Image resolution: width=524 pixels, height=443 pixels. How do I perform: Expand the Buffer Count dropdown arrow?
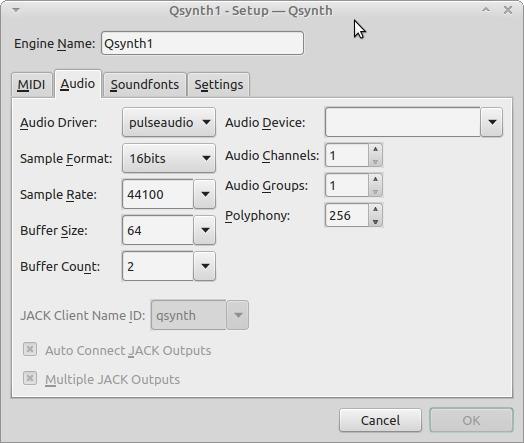205,266
